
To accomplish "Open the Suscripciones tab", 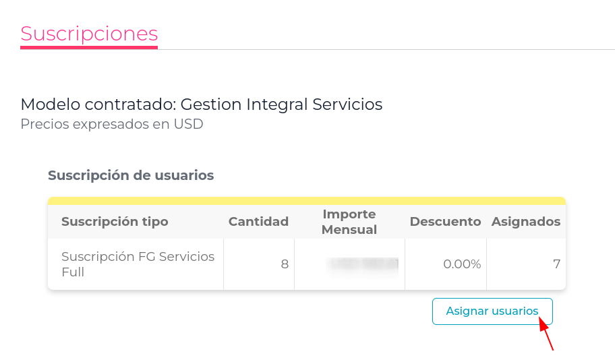I will tap(89, 33).
